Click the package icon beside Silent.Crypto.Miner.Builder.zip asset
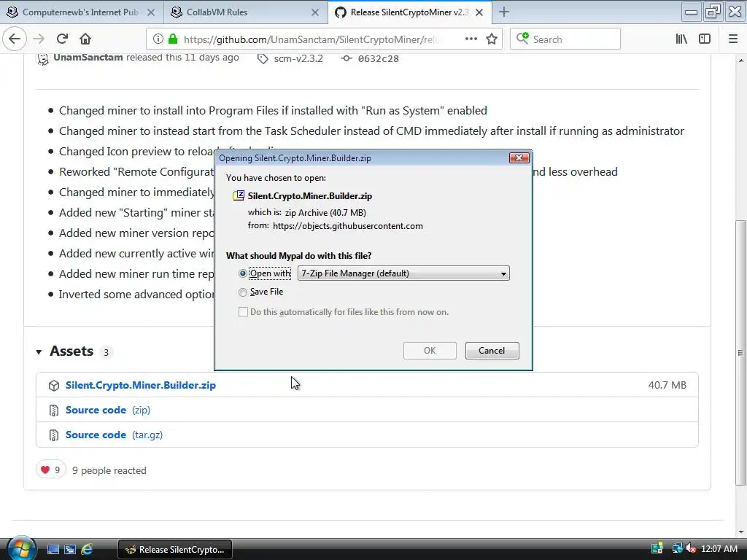The width and height of the screenshot is (747, 560). coord(54,385)
